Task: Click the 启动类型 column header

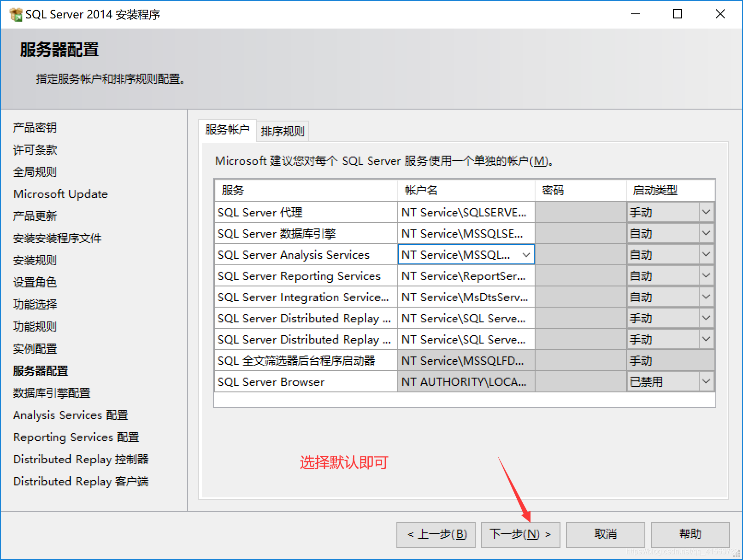Action: coord(671,190)
